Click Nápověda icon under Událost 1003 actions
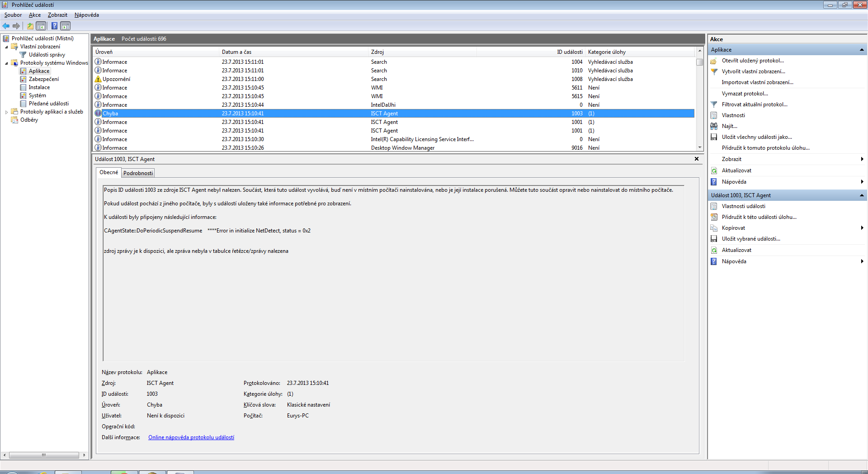Image resolution: width=868 pixels, height=474 pixels. coord(714,261)
